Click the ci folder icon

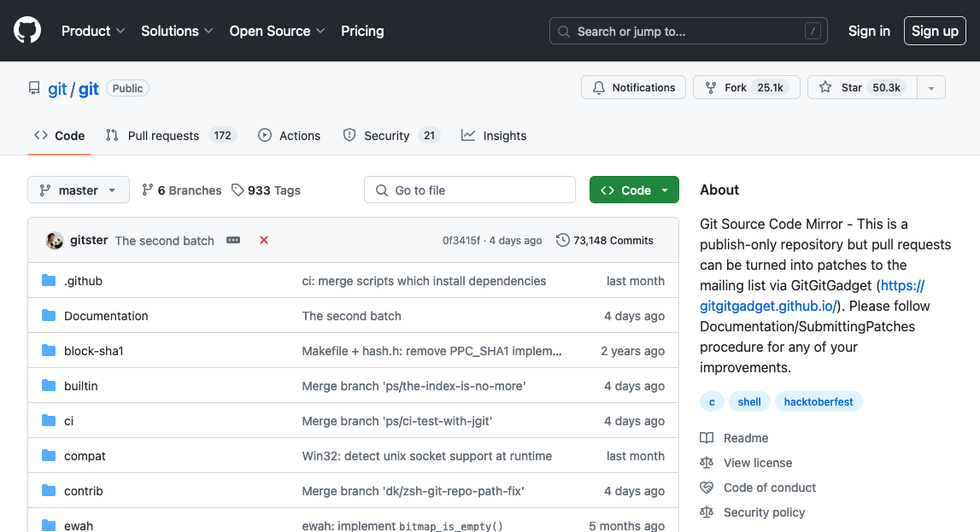click(49, 420)
